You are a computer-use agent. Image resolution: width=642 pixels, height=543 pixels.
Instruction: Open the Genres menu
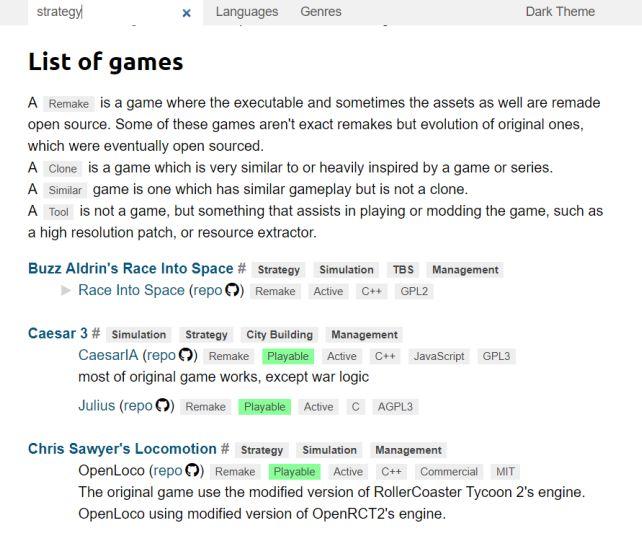click(321, 12)
